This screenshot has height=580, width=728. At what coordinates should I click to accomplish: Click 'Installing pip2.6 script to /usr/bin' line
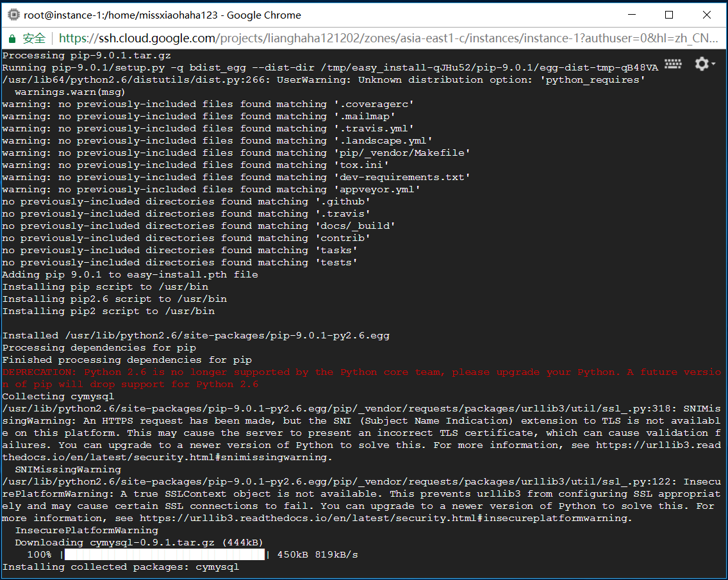(x=115, y=299)
